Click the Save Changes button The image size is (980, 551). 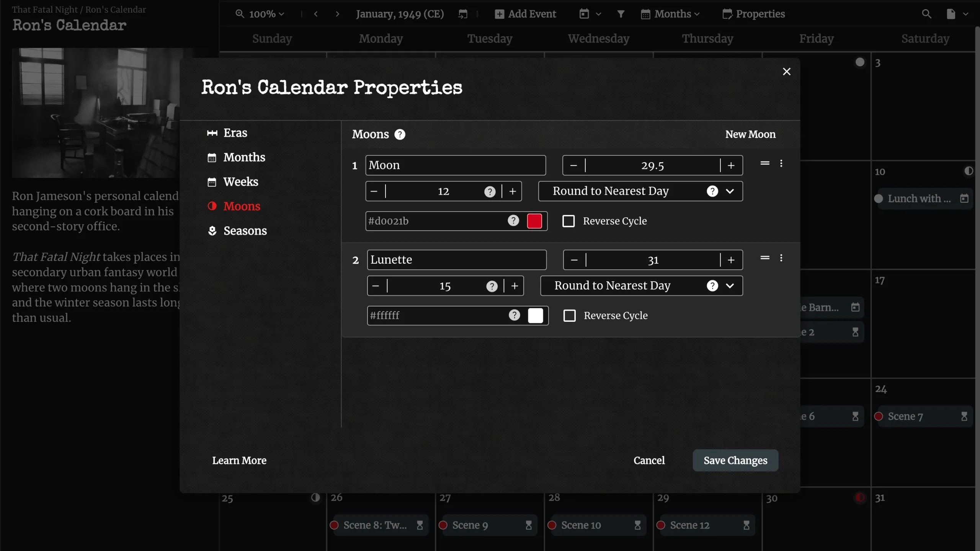pos(735,460)
